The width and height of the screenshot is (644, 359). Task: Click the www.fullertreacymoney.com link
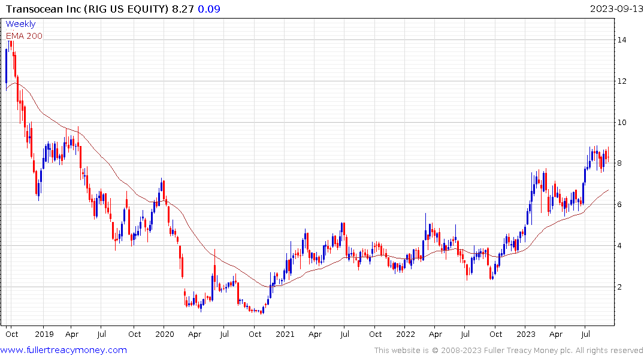(64, 350)
